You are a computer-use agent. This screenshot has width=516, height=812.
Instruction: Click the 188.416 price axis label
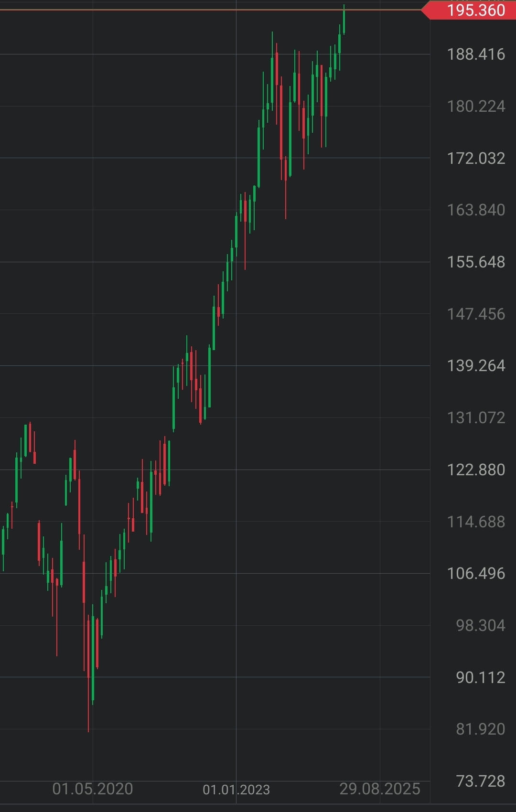[476, 54]
